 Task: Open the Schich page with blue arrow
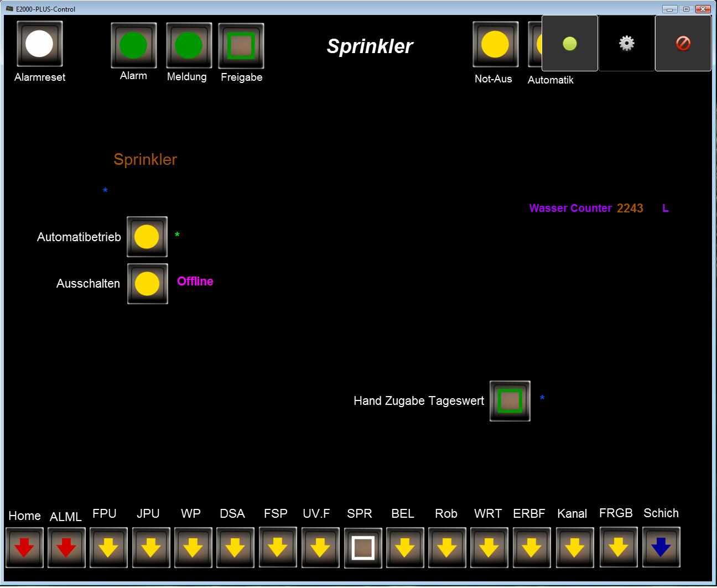661,548
